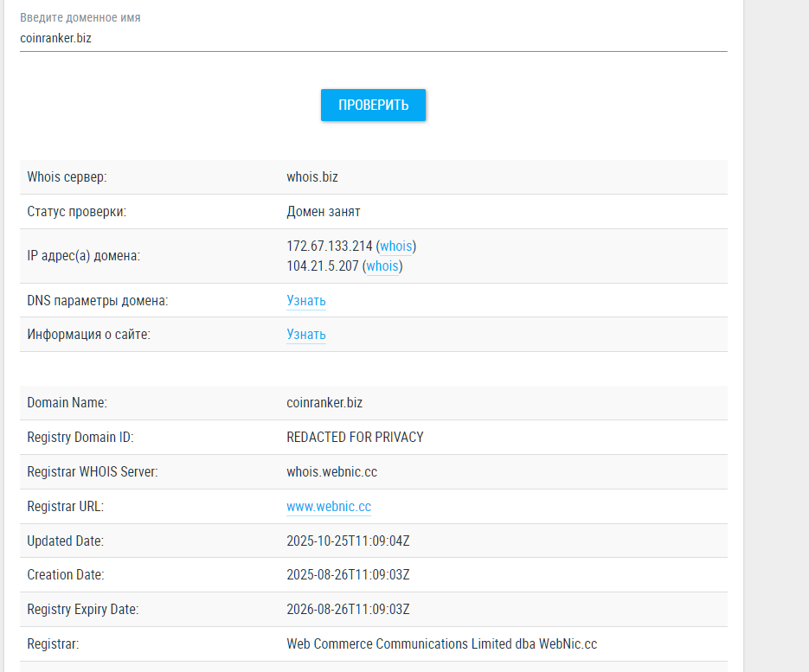This screenshot has height=672, width=809.
Task: Click the Registry Expiry Date value
Action: [x=347, y=609]
